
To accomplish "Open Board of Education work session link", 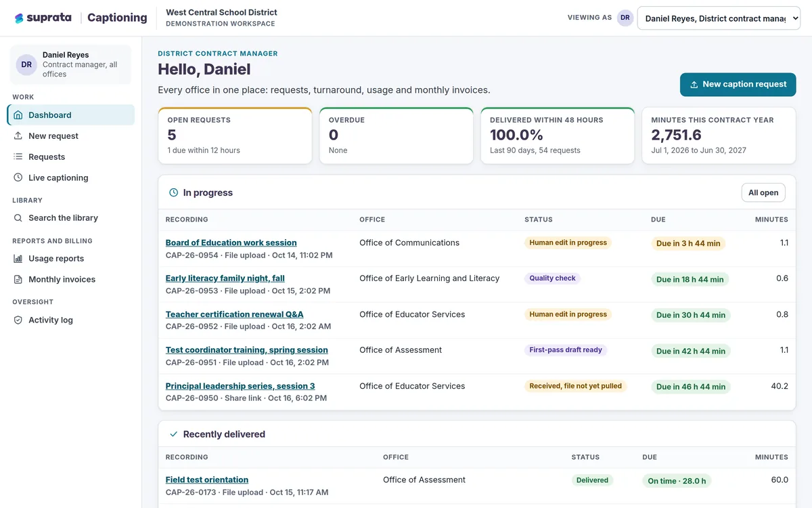I will coord(231,242).
